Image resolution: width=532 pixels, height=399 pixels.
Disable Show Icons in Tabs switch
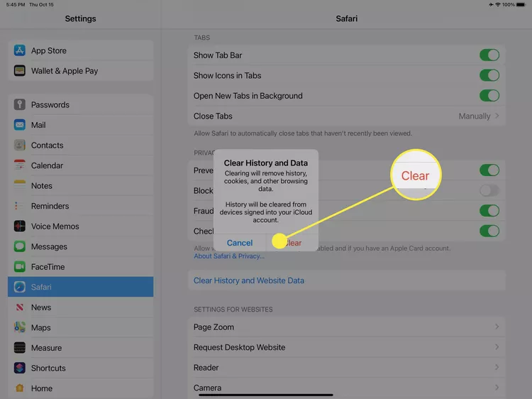[x=489, y=75]
